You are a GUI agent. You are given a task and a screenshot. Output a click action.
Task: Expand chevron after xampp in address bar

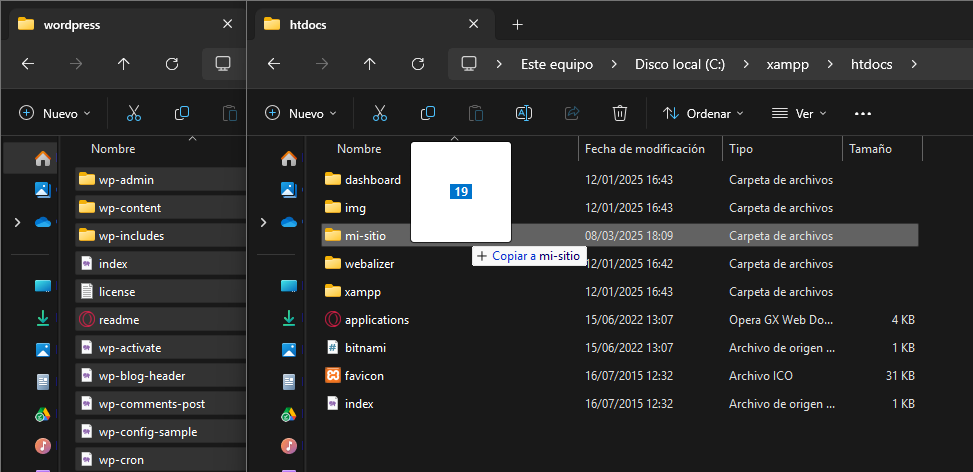830,65
